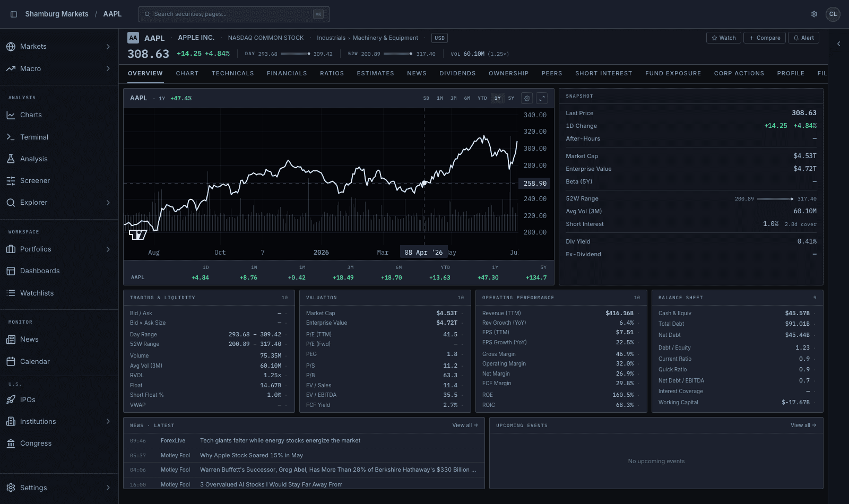This screenshot has width=849, height=504.
Task: Open the Markets globe icon
Action: (x=11, y=47)
